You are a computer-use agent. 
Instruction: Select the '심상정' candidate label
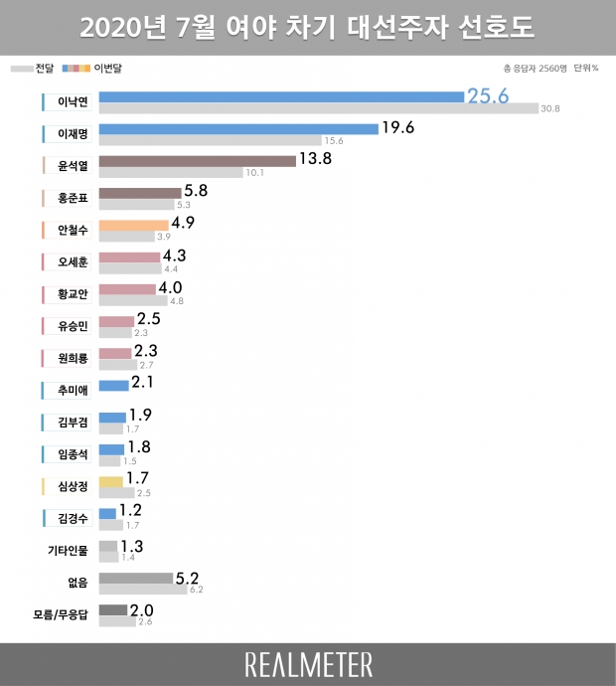(x=67, y=486)
